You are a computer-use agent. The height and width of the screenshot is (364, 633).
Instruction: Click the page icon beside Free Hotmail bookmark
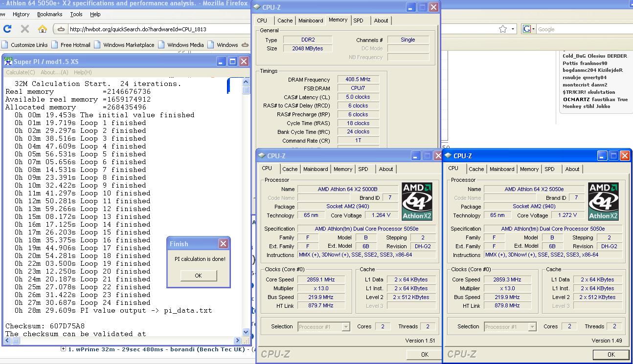pyautogui.click(x=55, y=44)
